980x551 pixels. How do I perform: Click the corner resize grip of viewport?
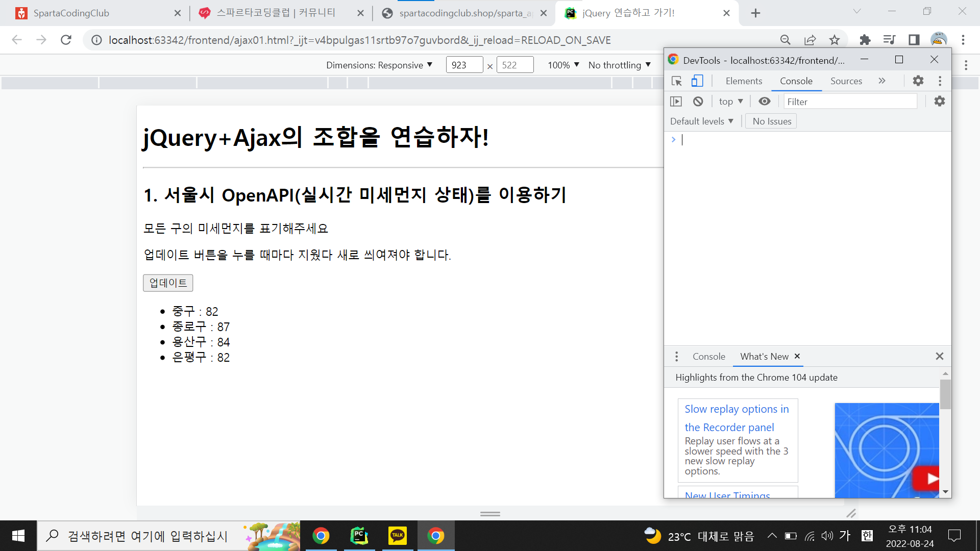pyautogui.click(x=851, y=513)
